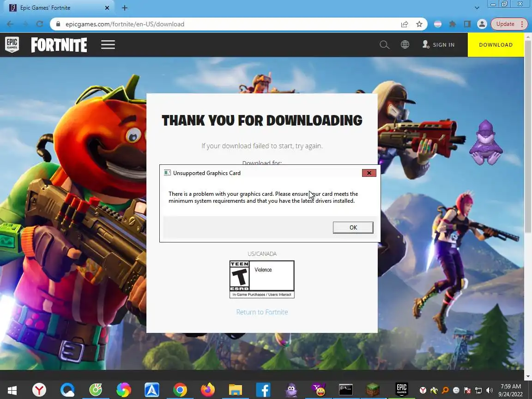Viewport: 532px width, 399px height.
Task: Open network status tray icon
Action: [478, 390]
